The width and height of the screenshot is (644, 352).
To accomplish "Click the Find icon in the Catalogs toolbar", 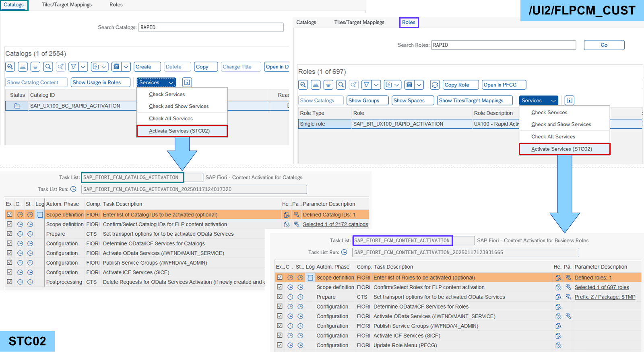I will point(48,67).
